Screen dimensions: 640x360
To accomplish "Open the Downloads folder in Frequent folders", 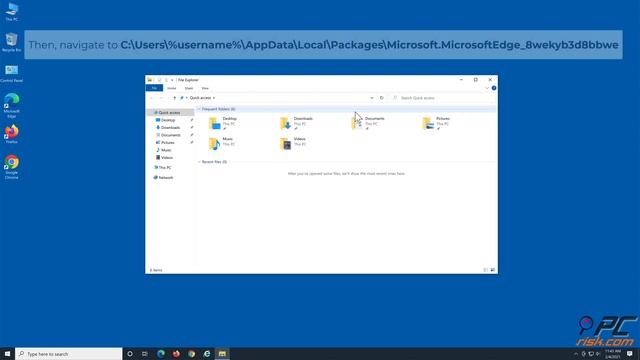I will tap(297, 123).
